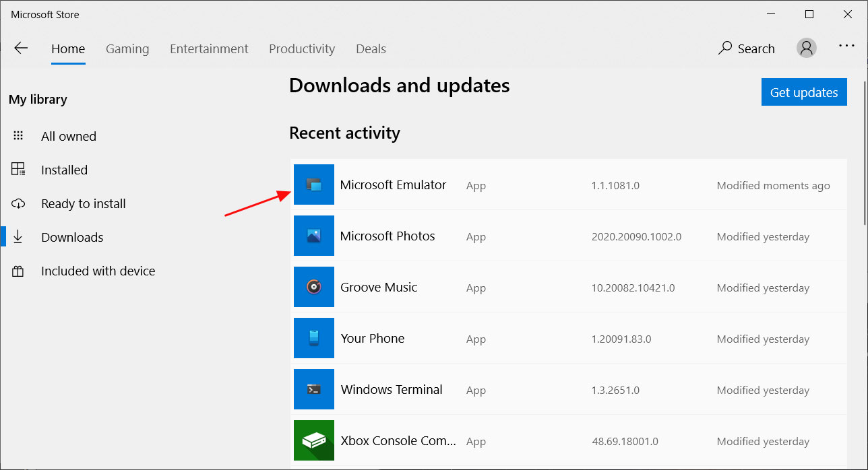Go back using the back arrow
Viewport: 868px width, 470px height.
[22, 48]
